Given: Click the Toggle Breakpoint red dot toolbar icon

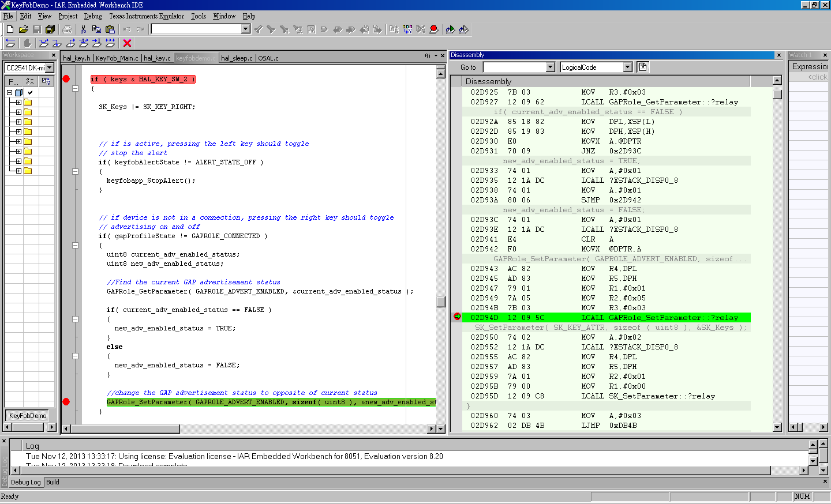Looking at the screenshot, I should point(434,29).
